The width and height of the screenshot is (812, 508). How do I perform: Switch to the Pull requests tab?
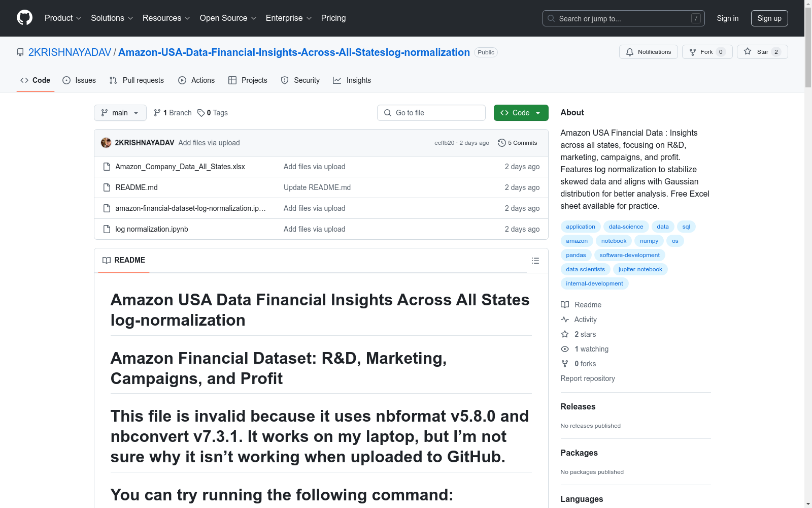coord(137,80)
